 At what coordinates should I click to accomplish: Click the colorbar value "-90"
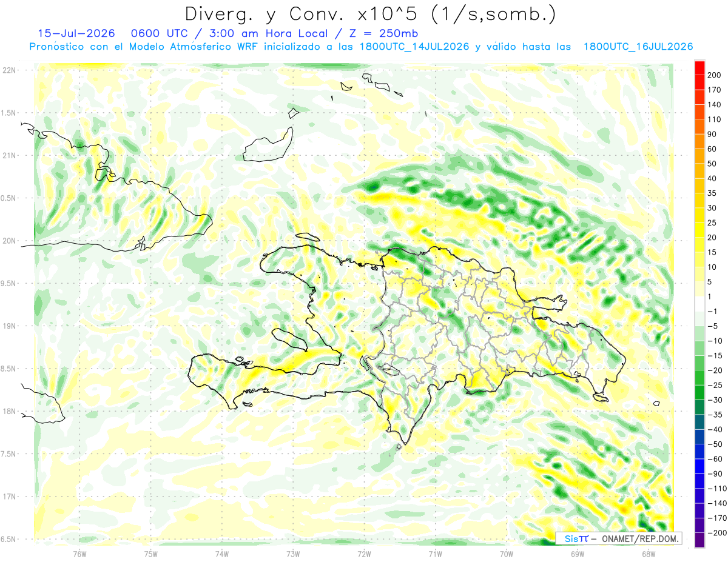tap(715, 473)
